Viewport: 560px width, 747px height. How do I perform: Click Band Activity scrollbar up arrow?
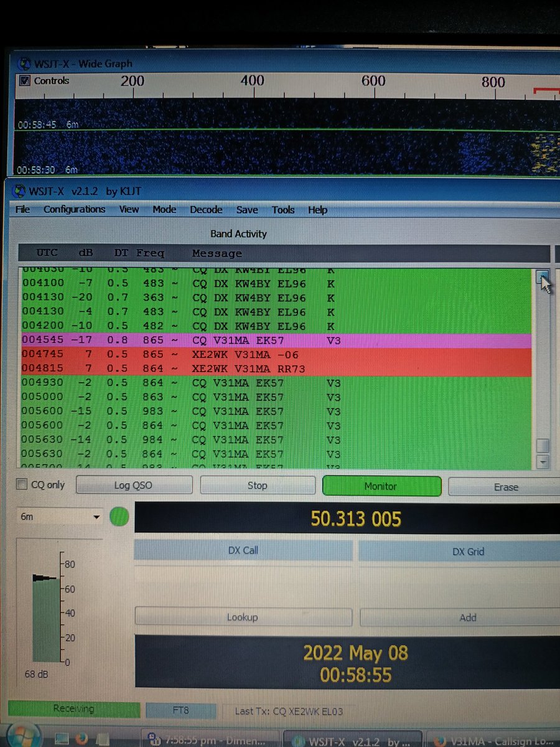[x=543, y=278]
